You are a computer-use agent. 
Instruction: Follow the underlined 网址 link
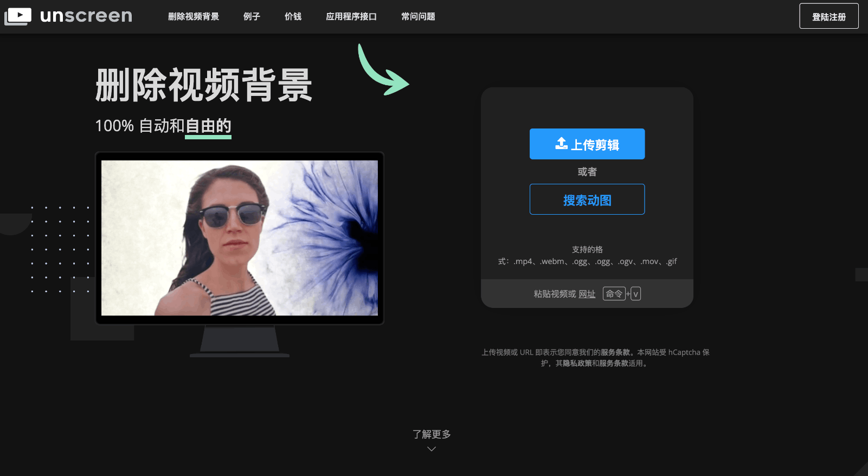tap(587, 294)
